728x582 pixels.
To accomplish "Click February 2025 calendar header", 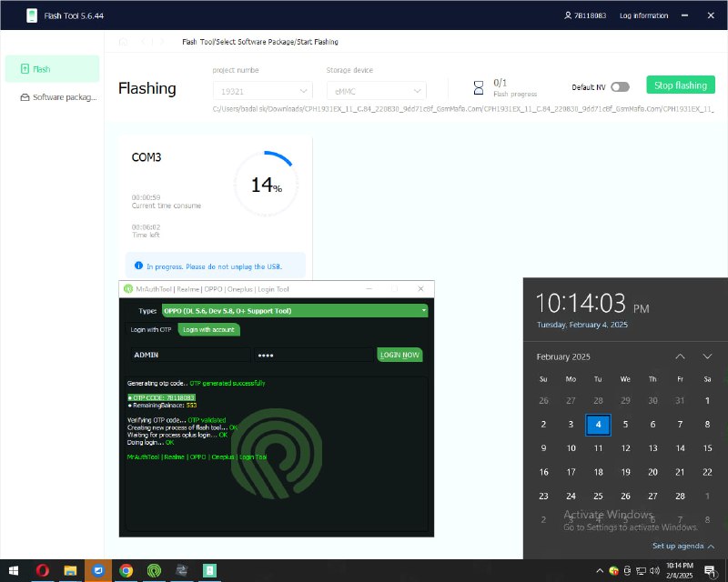I will [563, 356].
